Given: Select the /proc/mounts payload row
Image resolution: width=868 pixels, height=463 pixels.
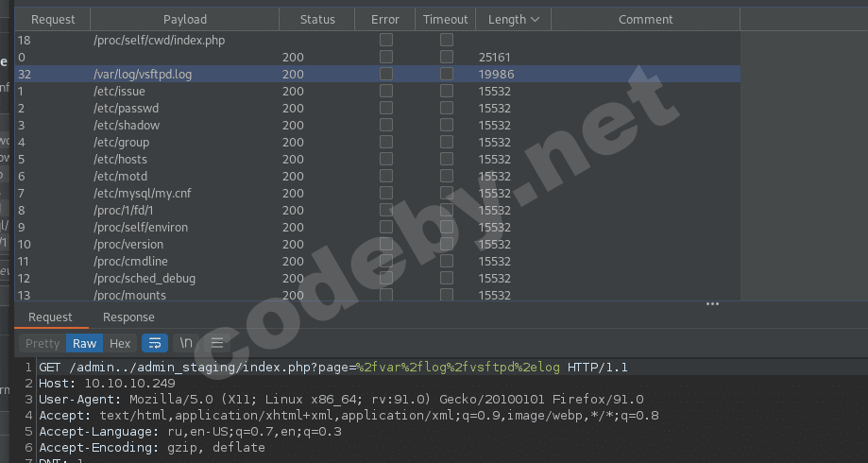Looking at the screenshot, I should click(378, 295).
